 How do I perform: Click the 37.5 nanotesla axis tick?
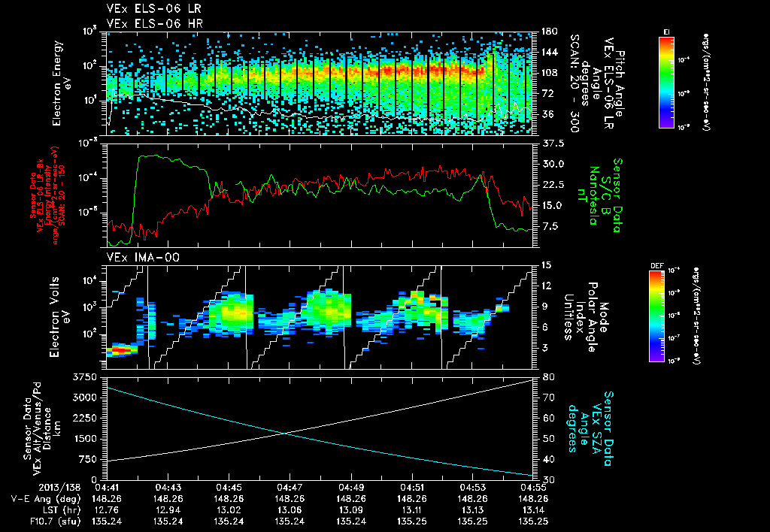click(x=553, y=144)
